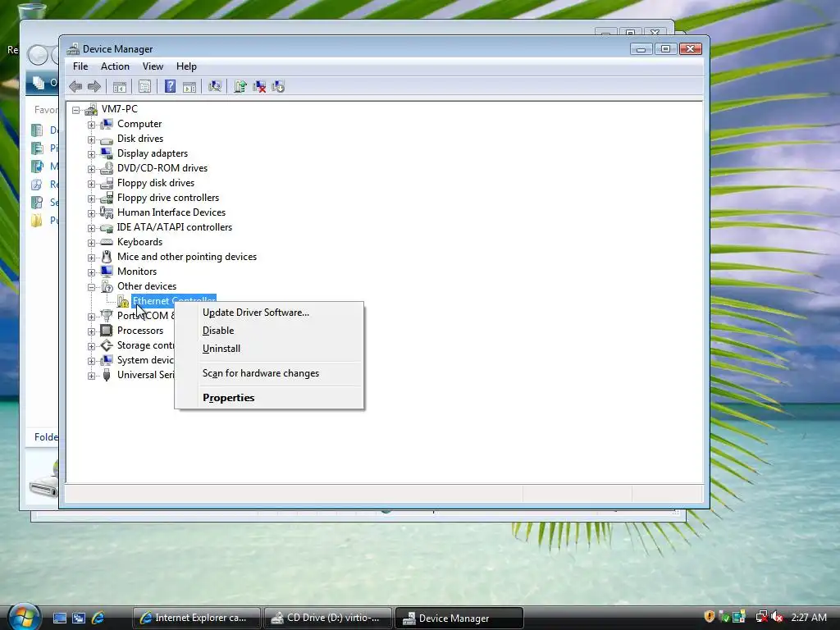
Task: Click the Processors device icon
Action: [x=107, y=330]
